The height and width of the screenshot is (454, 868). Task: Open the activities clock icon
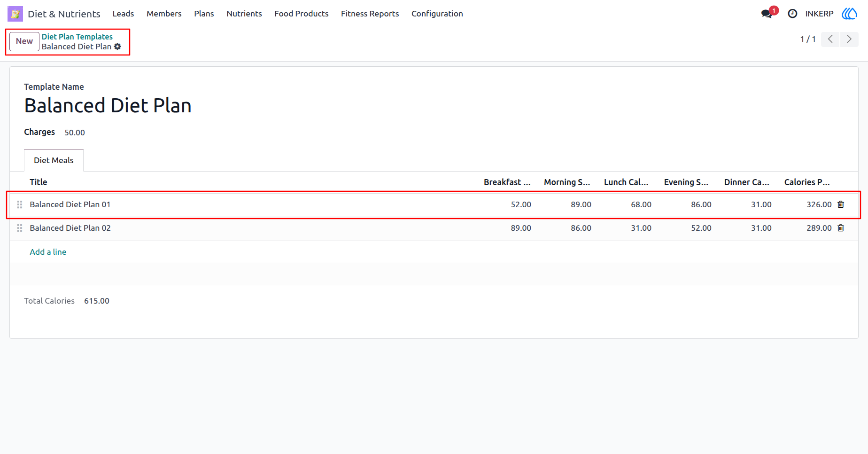pyautogui.click(x=792, y=14)
